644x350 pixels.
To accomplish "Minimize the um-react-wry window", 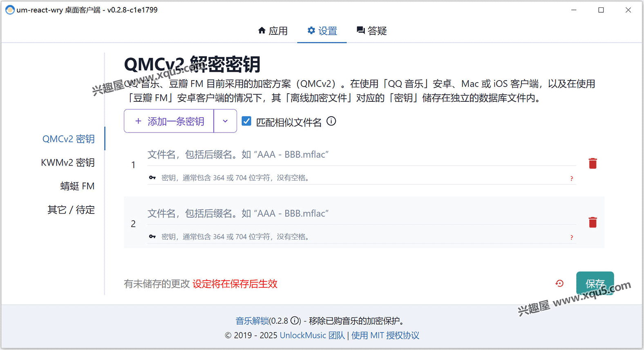I will pos(574,10).
